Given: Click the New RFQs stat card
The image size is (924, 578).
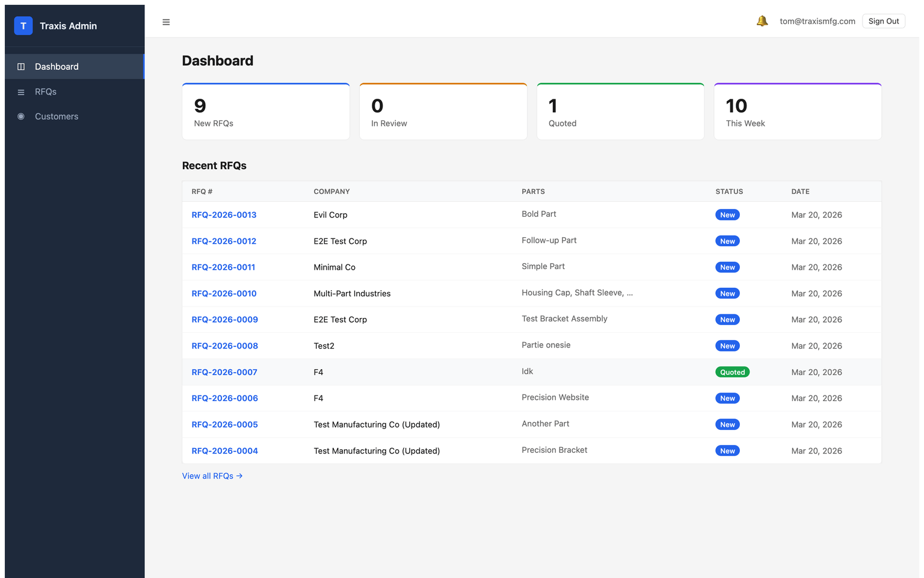Looking at the screenshot, I should pos(266,111).
